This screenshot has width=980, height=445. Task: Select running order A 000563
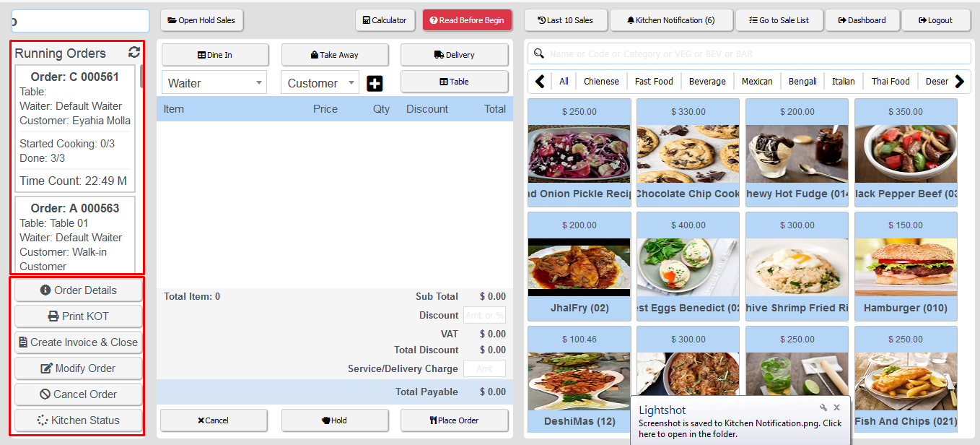75,236
